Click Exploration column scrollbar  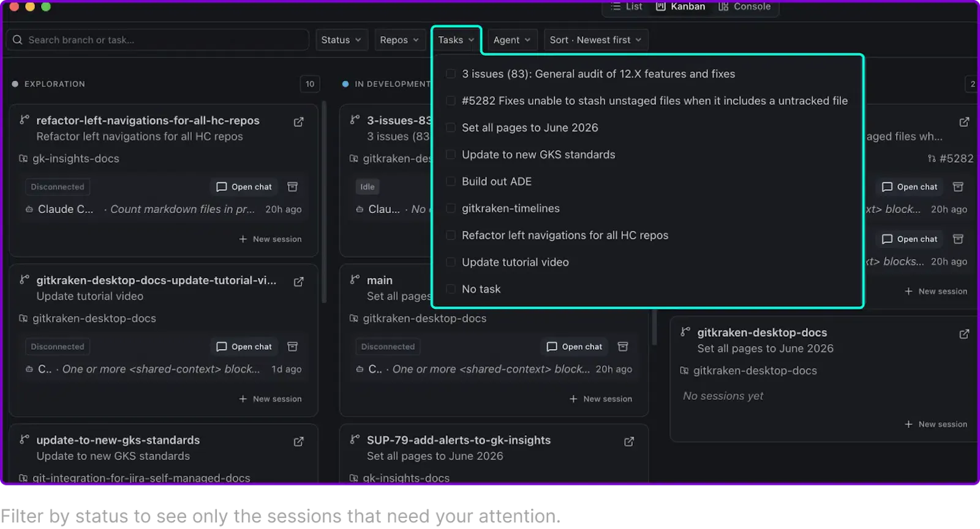click(x=324, y=202)
